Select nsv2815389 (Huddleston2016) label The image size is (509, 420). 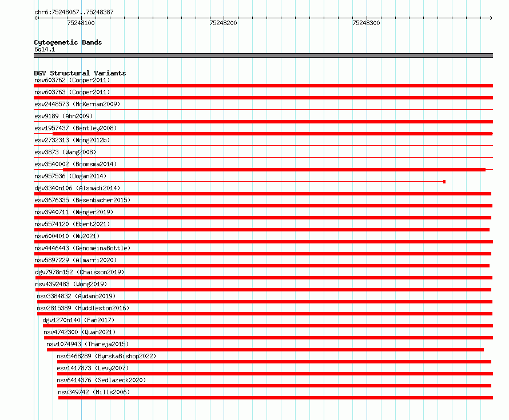point(83,308)
